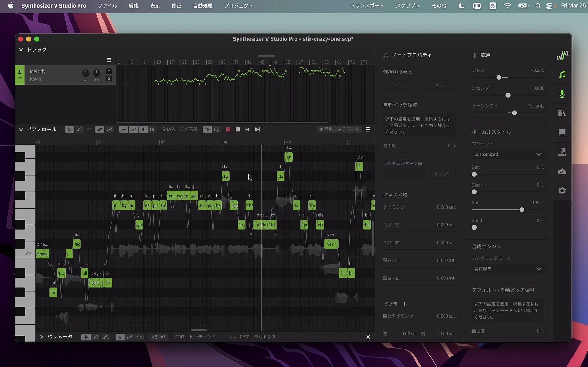Open the rendering mode dropdown showing 音質優先
Image resolution: width=588 pixels, height=367 pixels.
[508, 269]
